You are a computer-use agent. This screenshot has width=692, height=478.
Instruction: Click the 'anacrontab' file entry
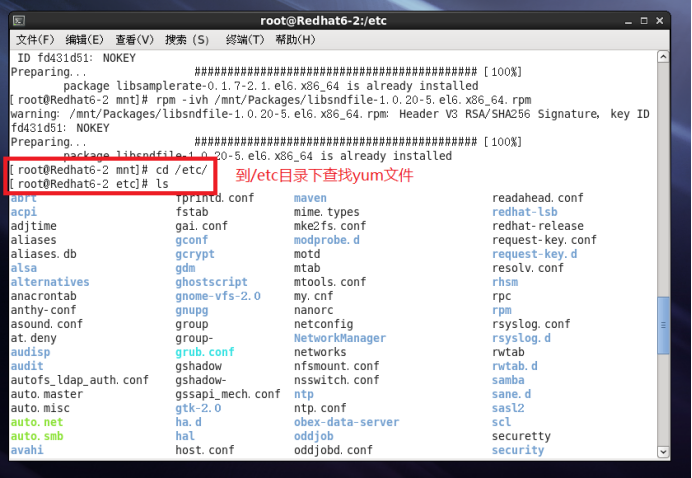(x=44, y=296)
